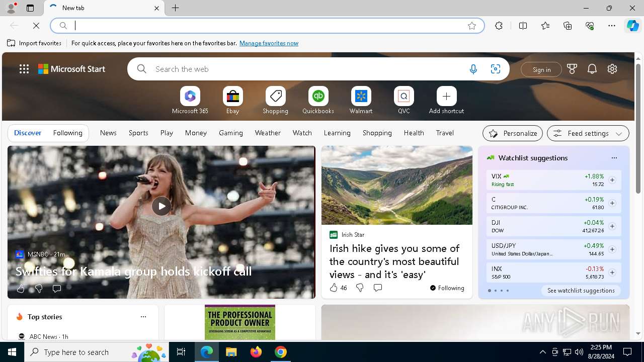Open the News category

(x=108, y=133)
